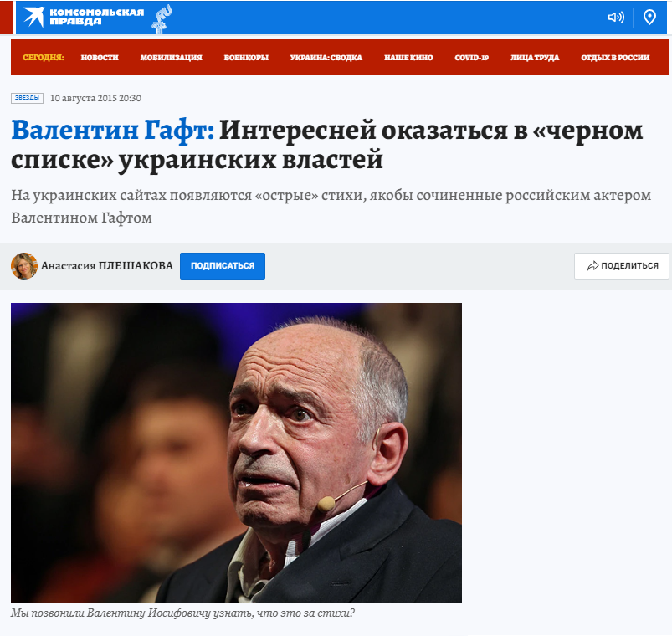Open ОТДЫХ В РОССИИ section
This screenshot has width=672, height=636.
615,58
